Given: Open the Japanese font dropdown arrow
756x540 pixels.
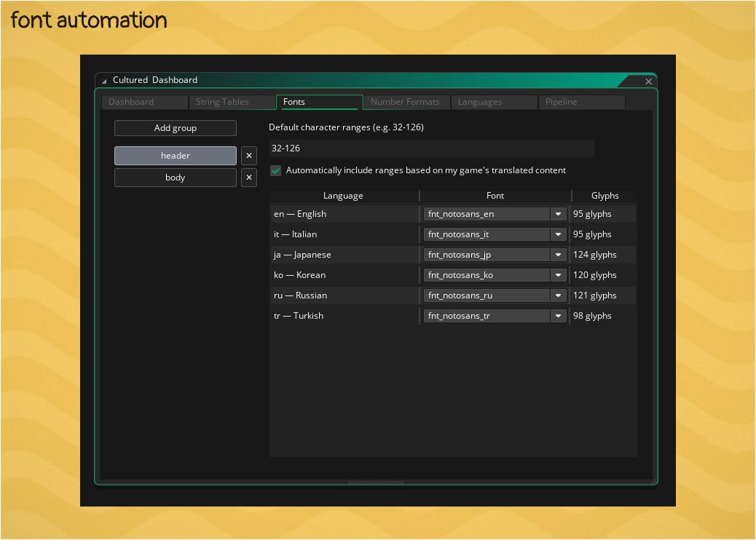Looking at the screenshot, I should click(x=559, y=255).
